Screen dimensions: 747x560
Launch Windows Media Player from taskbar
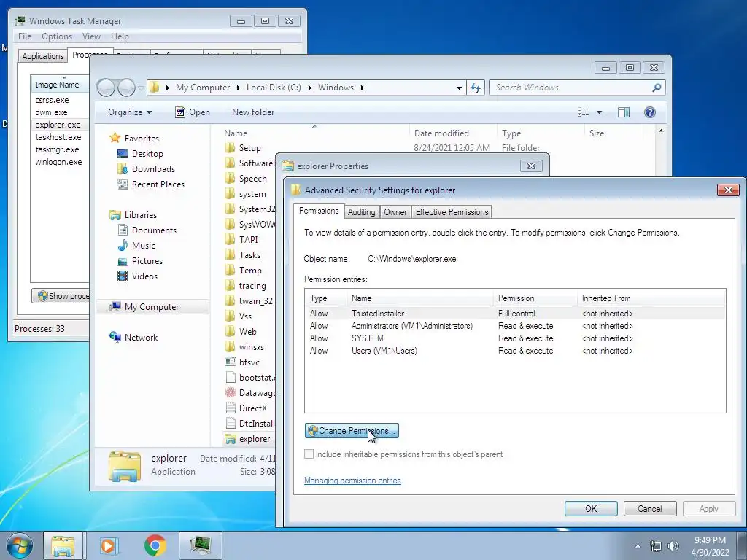(108, 545)
